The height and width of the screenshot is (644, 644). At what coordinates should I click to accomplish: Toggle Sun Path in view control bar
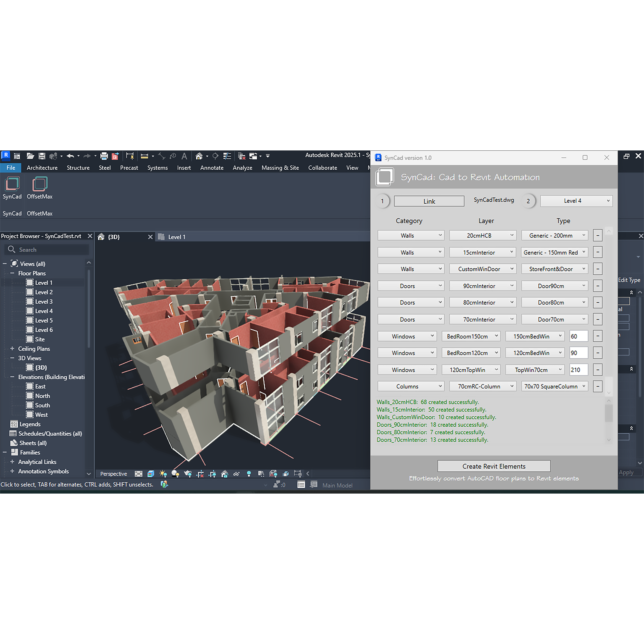coord(163,474)
